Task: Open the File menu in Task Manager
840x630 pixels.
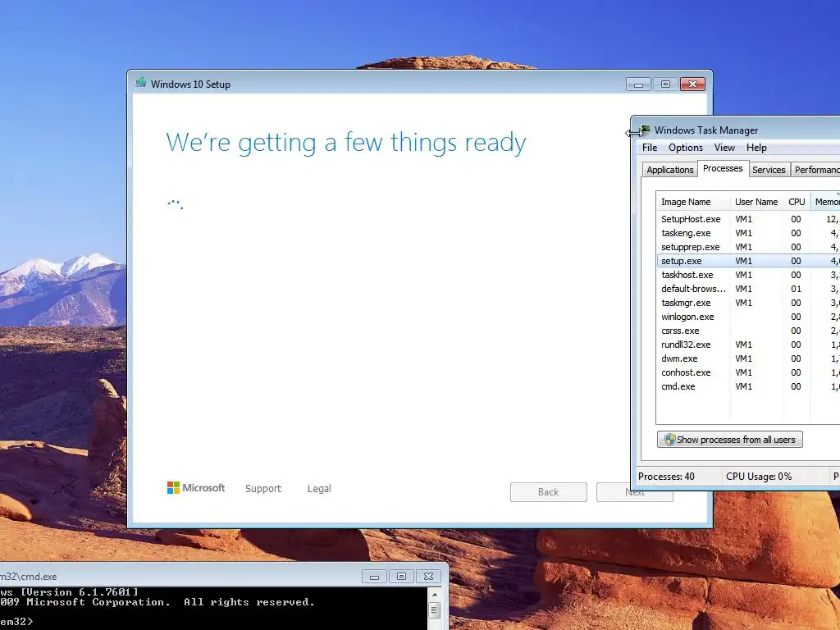Action: 650,148
